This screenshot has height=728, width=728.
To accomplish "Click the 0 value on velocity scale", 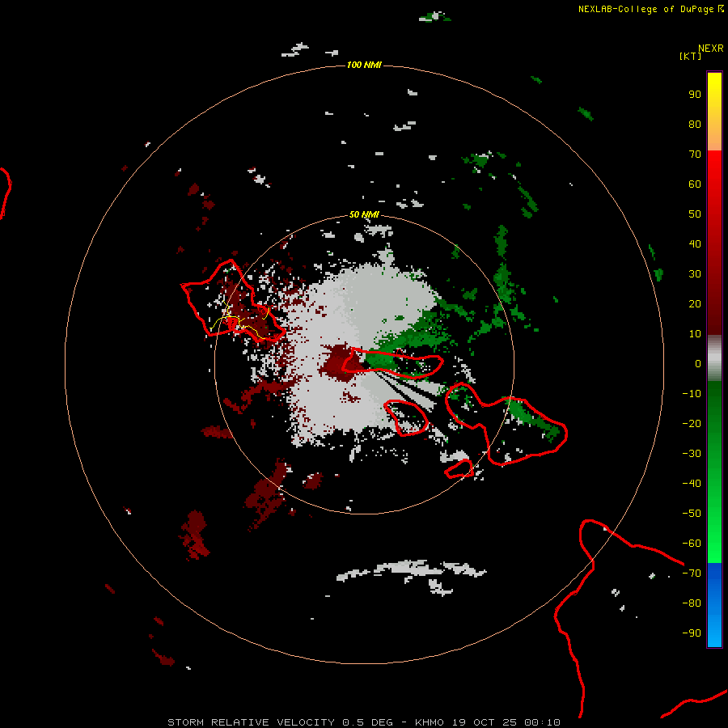I will (x=698, y=363).
